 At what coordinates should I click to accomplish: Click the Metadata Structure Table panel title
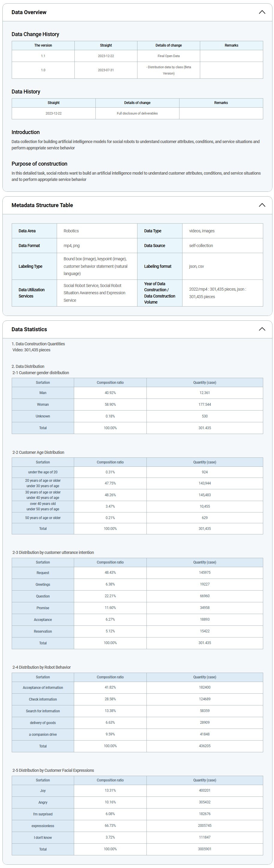pyautogui.click(x=42, y=205)
